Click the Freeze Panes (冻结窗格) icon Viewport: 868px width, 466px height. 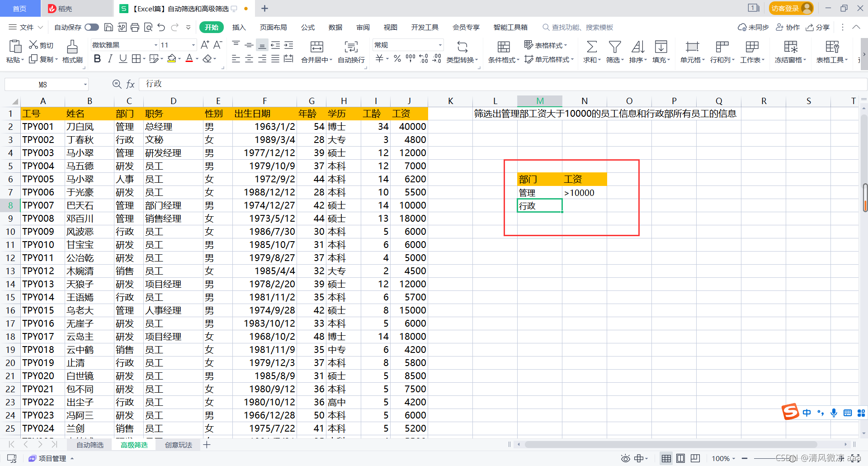pos(790,47)
